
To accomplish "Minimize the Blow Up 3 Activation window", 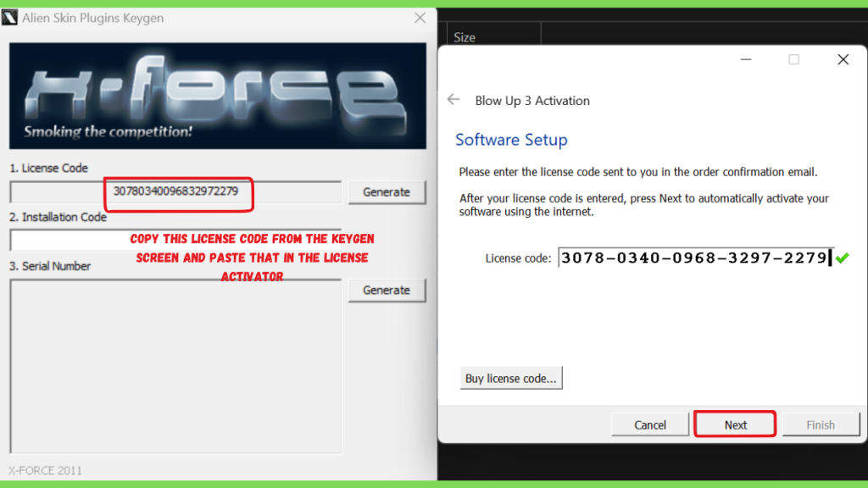I will tap(746, 59).
